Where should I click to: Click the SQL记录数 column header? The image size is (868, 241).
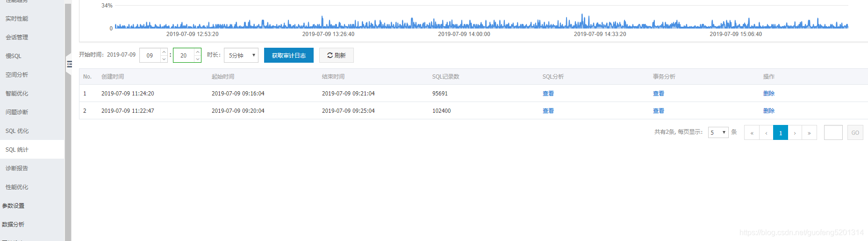pos(446,77)
